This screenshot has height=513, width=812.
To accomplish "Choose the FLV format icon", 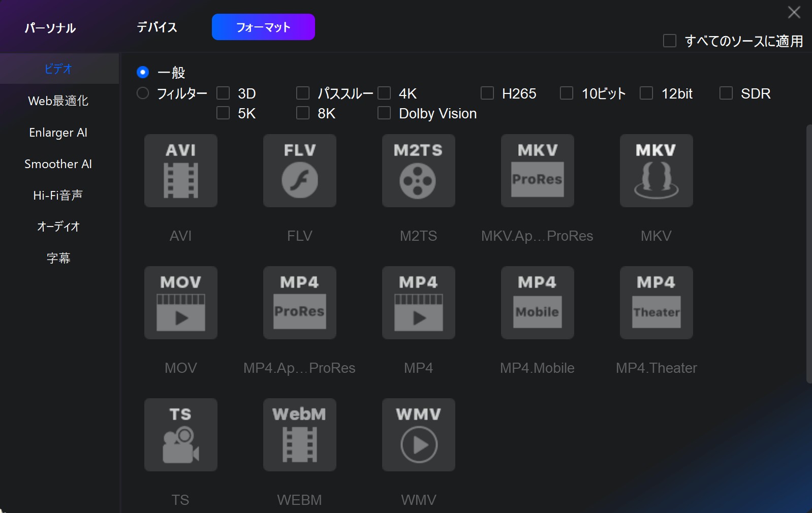I will tap(300, 171).
